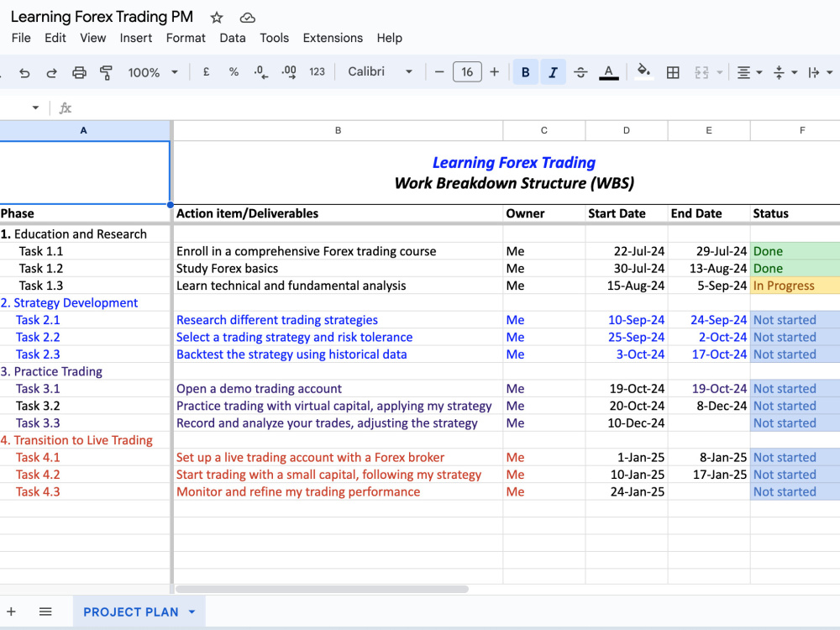Increase decimal places icon

coord(289,71)
